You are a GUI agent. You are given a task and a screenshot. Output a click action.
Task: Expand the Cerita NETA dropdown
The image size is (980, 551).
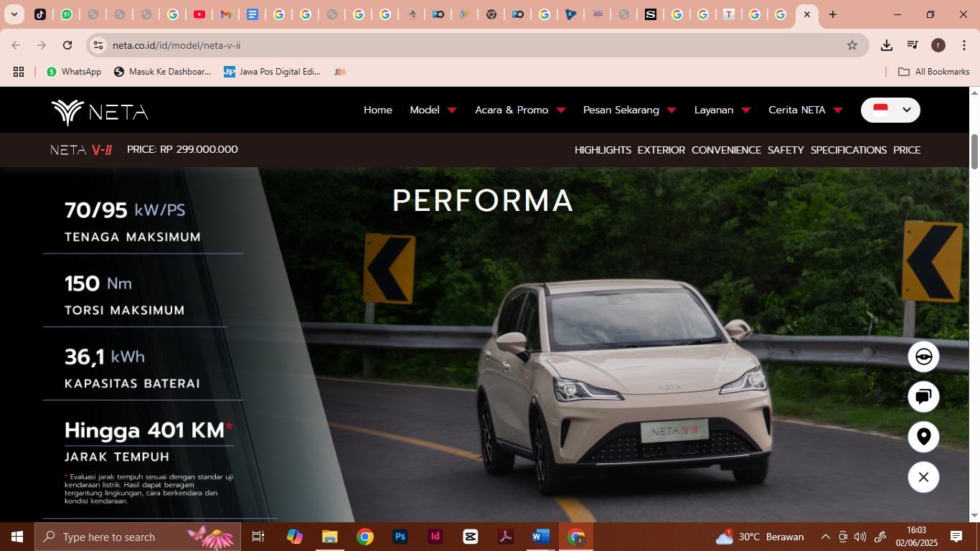(806, 110)
